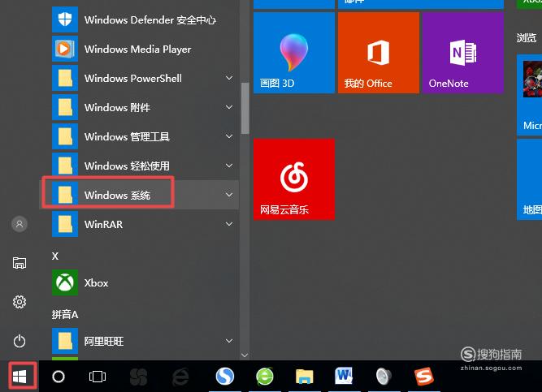Image resolution: width=542 pixels, height=392 pixels.
Task: Open the 360 browser on taskbar
Action: 264,376
